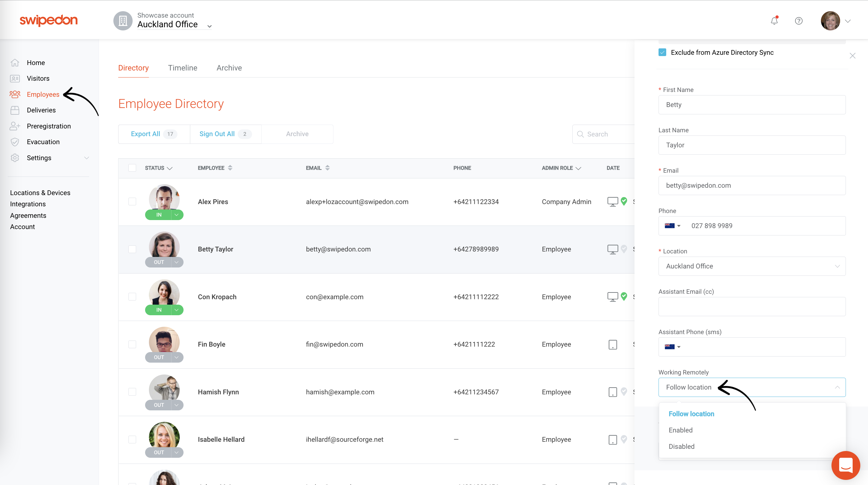868x485 pixels.
Task: Click the First Name input field
Action: (752, 105)
